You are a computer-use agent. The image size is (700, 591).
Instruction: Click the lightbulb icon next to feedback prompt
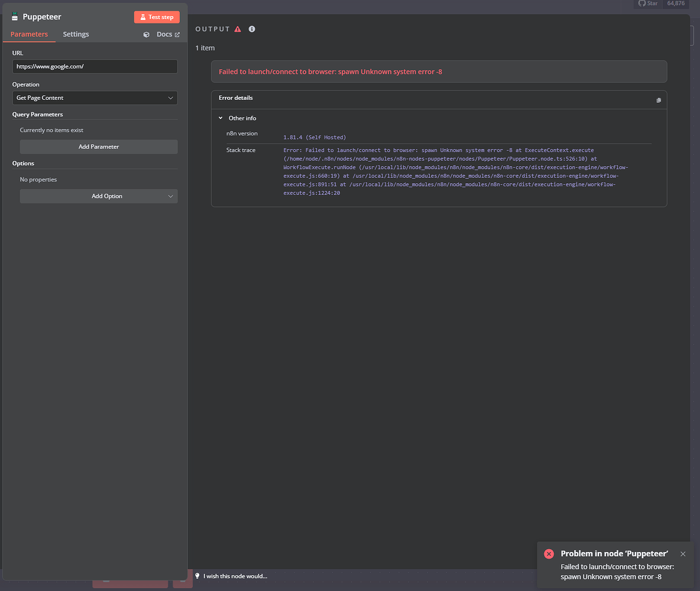click(197, 576)
